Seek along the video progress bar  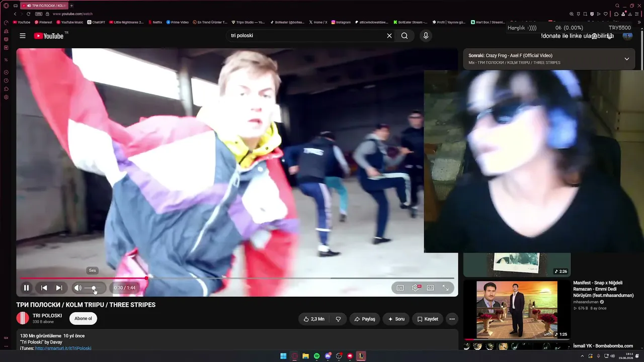pyautogui.click(x=237, y=278)
